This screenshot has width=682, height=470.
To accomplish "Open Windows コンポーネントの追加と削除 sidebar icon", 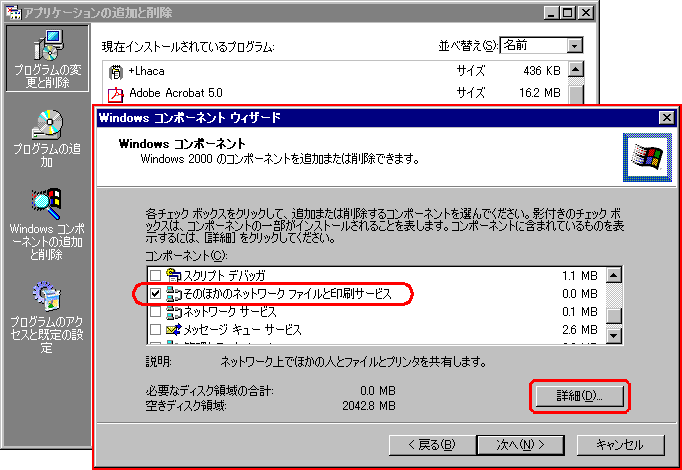I will point(47,224).
